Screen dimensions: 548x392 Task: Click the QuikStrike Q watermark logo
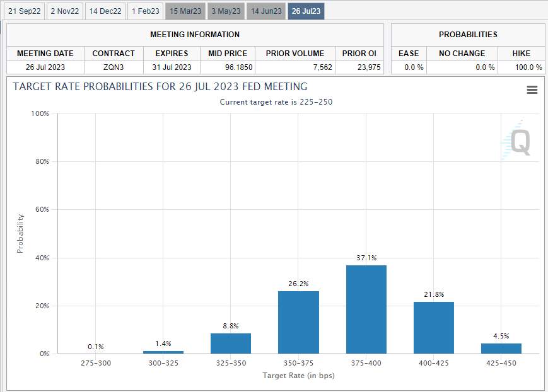pyautogui.click(x=517, y=141)
